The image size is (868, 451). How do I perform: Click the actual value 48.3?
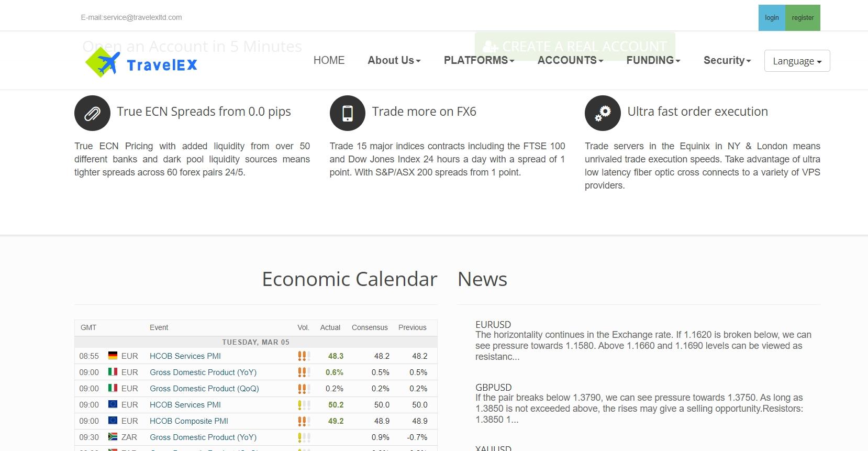[336, 356]
